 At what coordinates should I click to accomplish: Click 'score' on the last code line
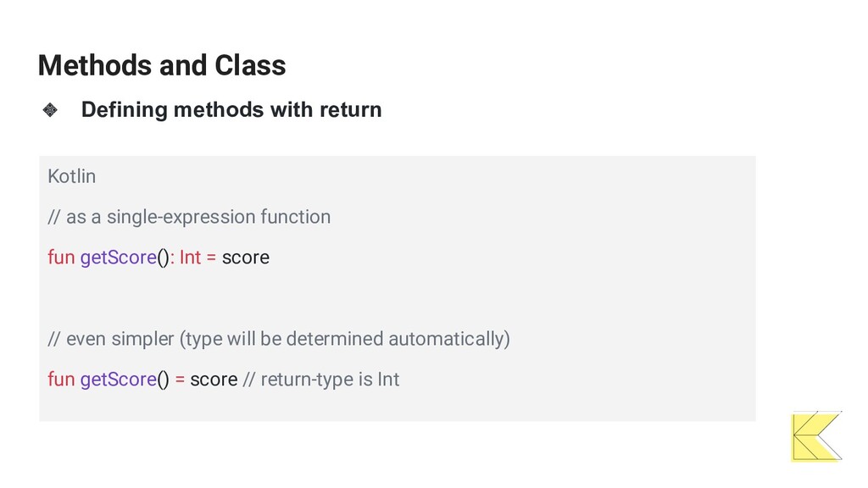[x=214, y=380]
